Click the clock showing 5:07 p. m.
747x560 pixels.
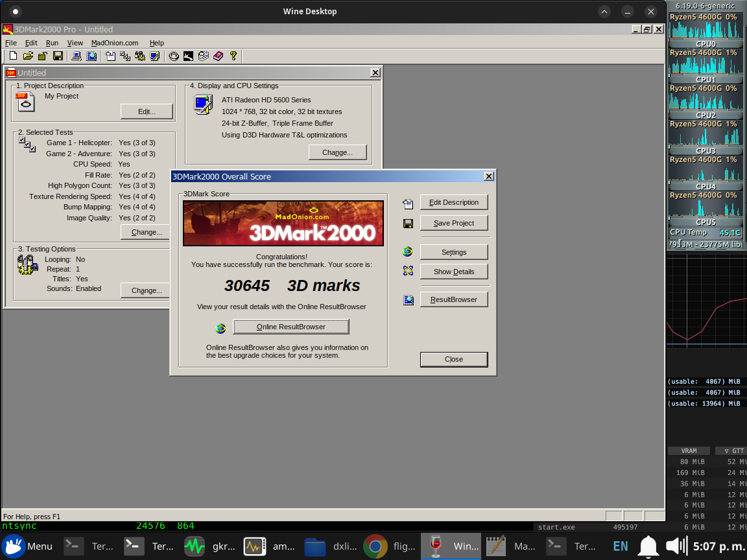[x=718, y=546]
